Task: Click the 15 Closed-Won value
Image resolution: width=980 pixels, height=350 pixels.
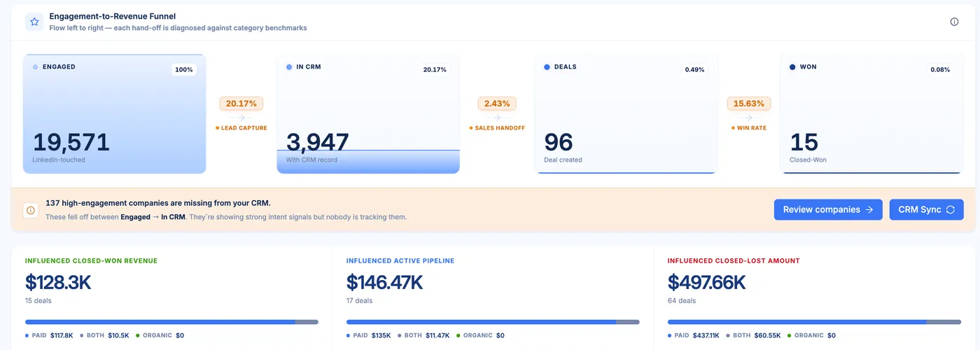Action: tap(804, 142)
